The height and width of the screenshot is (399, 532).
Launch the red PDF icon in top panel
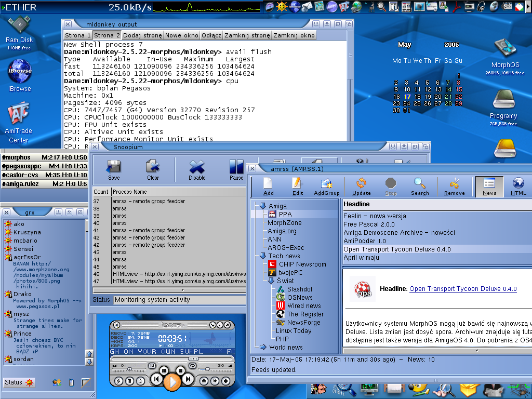[457, 6]
